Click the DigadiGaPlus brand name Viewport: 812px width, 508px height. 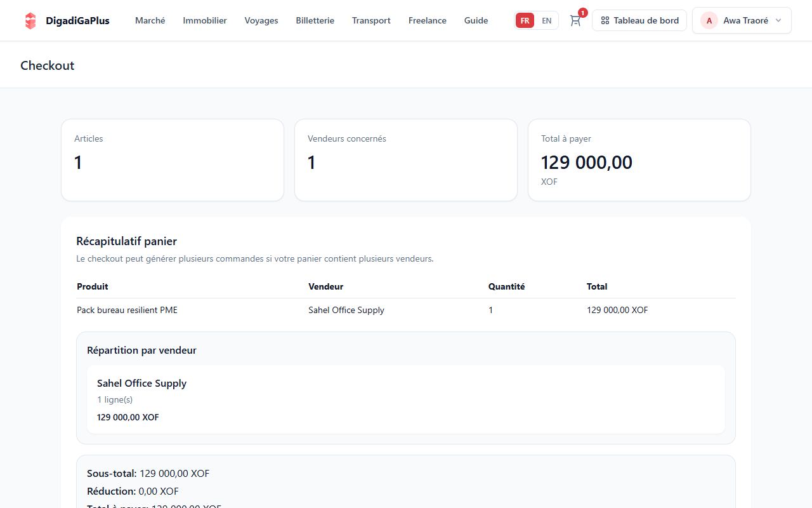point(77,20)
